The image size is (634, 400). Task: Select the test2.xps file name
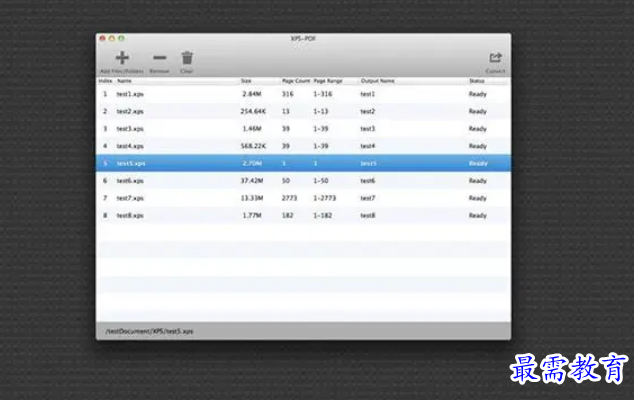(130, 112)
